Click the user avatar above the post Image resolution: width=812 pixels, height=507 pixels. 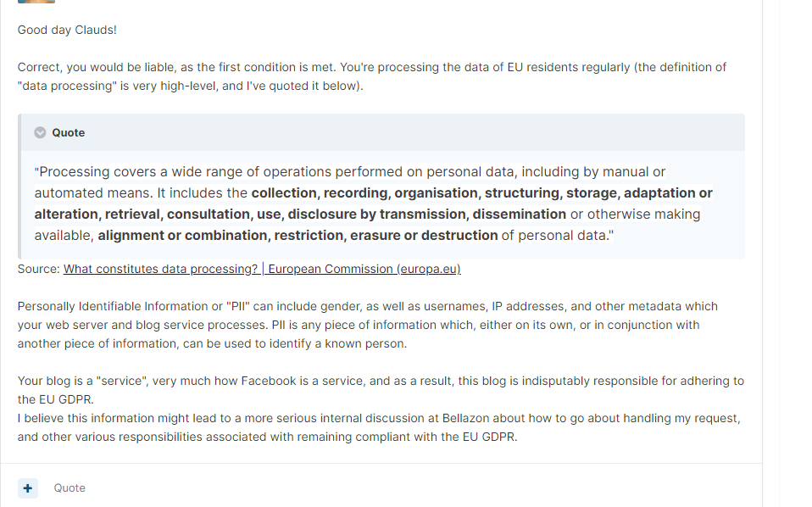(36, 2)
